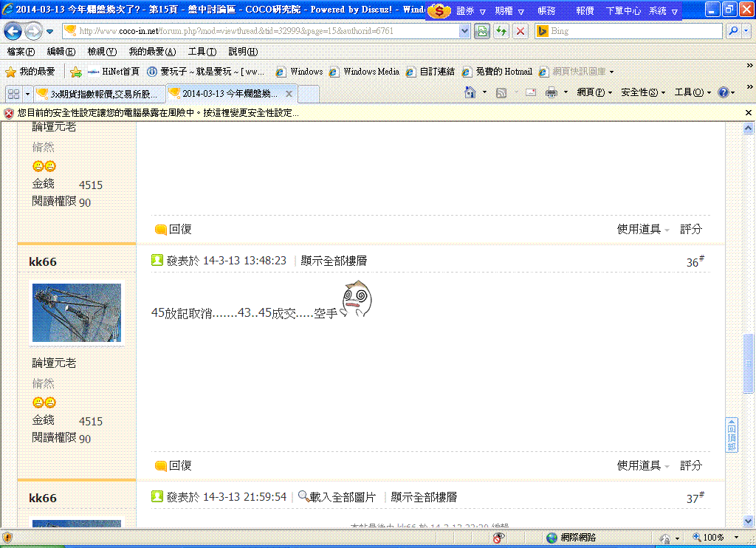This screenshot has width=756, height=548.
Task: Open the 檢視(V) menu
Action: (102, 52)
